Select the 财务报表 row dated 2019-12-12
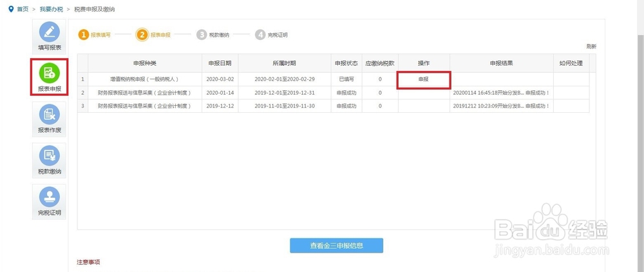Image resolution: width=644 pixels, height=272 pixels. [333, 106]
